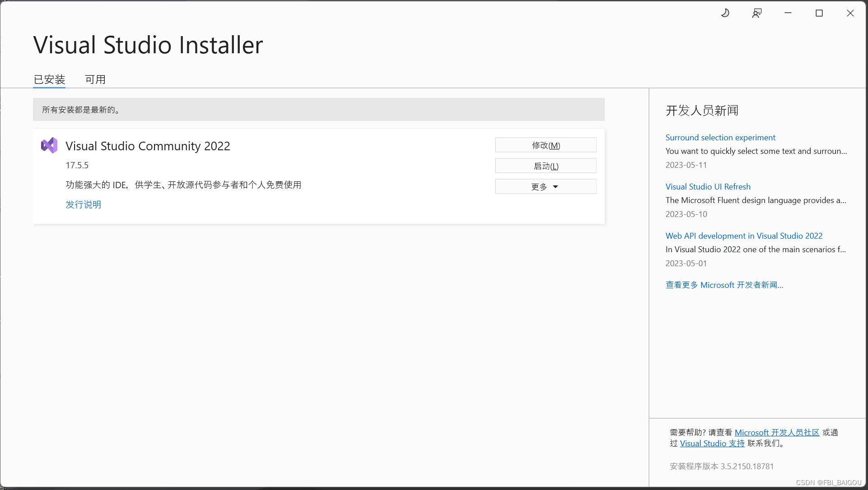Click the 所有安装都是最新的 banner
Screen dimensions: 868x490
click(318, 109)
